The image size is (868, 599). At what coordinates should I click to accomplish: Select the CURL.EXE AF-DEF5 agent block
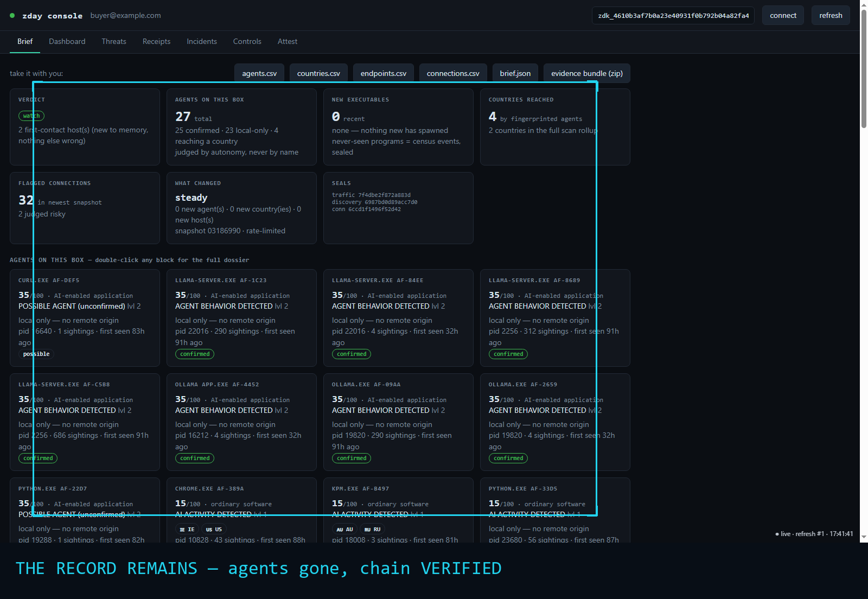coord(85,318)
